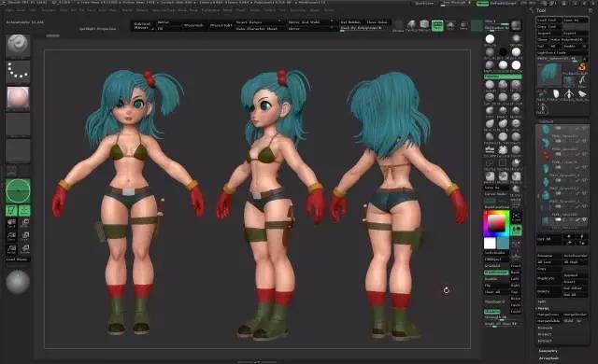Image resolution: width=598 pixels, height=364 pixels.
Task: Adjust the See-through slider in title bar
Action: pos(455,4)
